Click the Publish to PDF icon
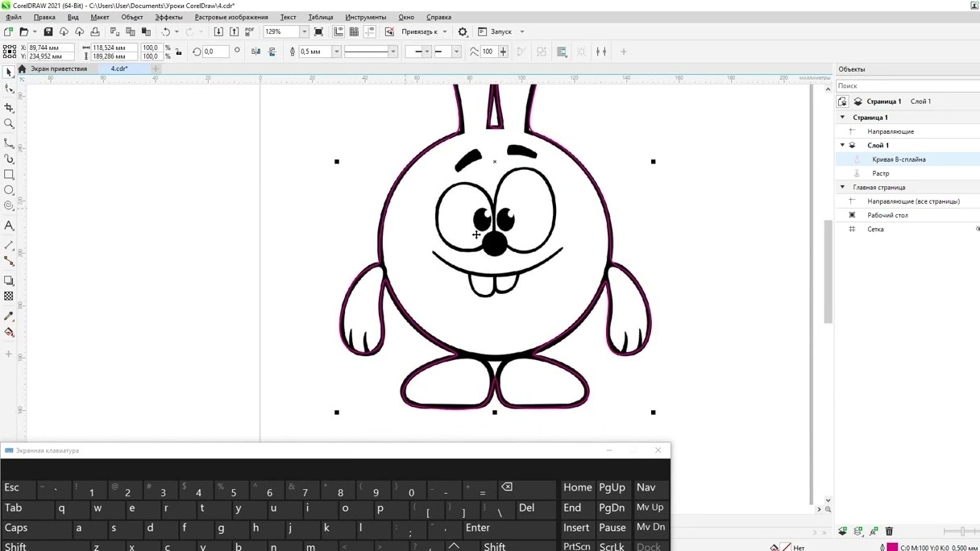The width and height of the screenshot is (980, 551). pos(249,31)
